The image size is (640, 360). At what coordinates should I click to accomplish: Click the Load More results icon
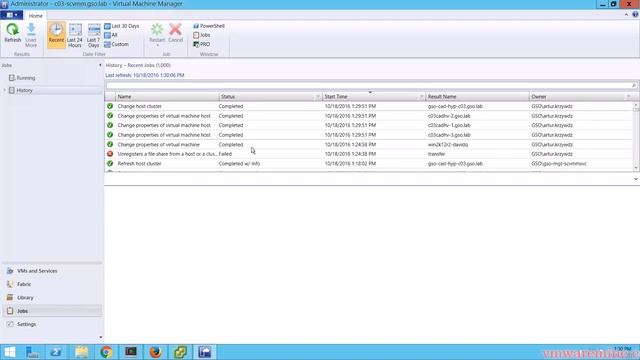[31, 35]
